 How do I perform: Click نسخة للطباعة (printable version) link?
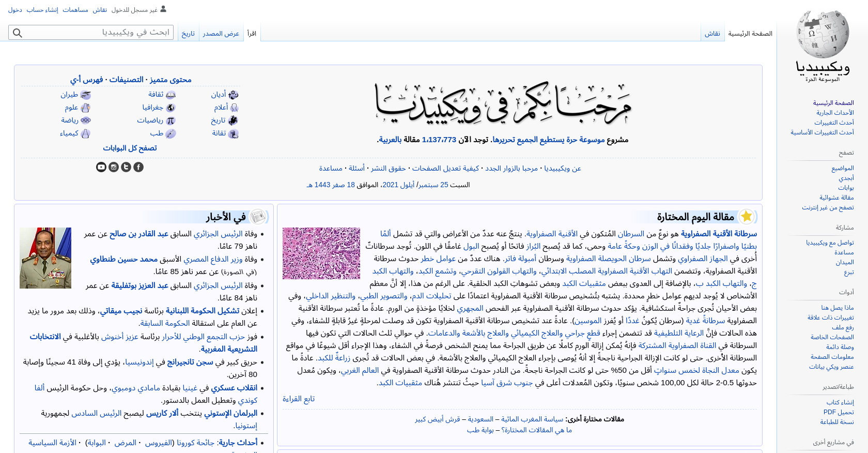pyautogui.click(x=837, y=422)
